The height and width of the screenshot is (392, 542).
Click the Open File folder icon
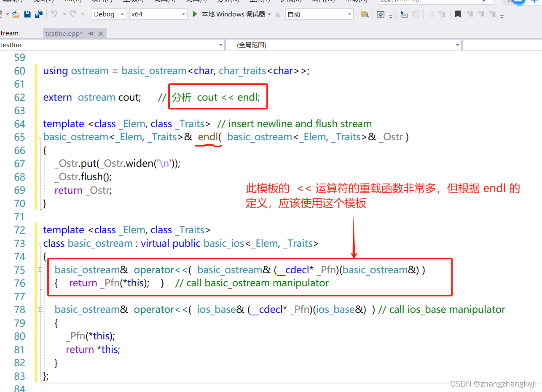pyautogui.click(x=15, y=14)
